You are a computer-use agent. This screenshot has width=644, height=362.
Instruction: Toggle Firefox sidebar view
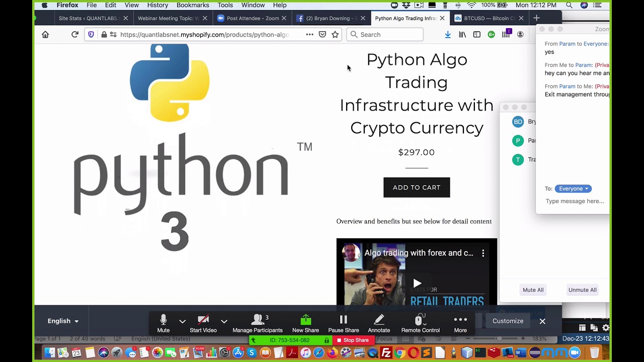pyautogui.click(x=476, y=35)
